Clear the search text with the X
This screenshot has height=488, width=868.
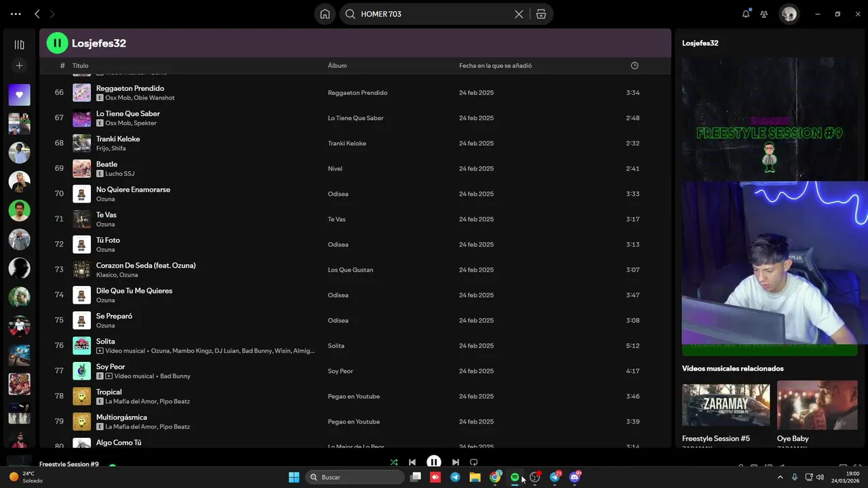(519, 14)
